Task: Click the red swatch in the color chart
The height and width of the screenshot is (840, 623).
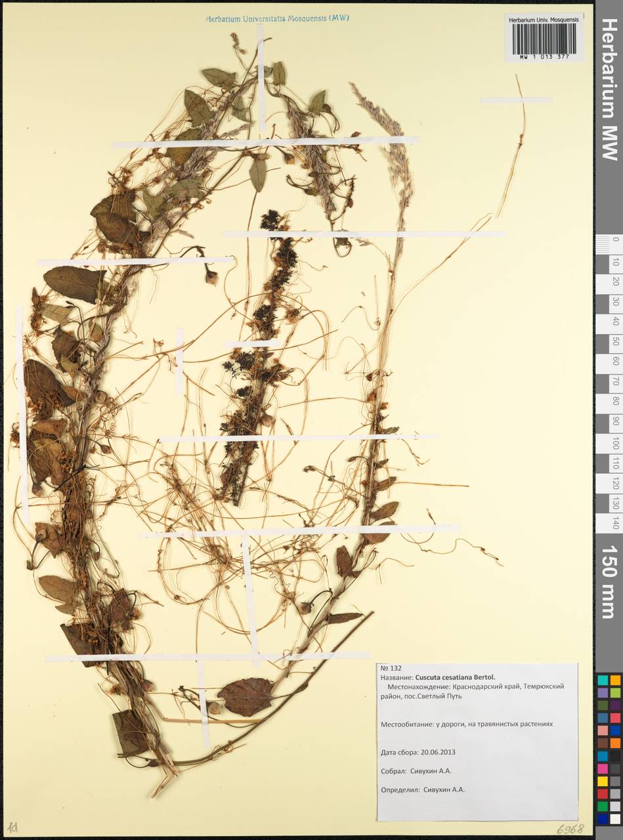Action: point(603,793)
